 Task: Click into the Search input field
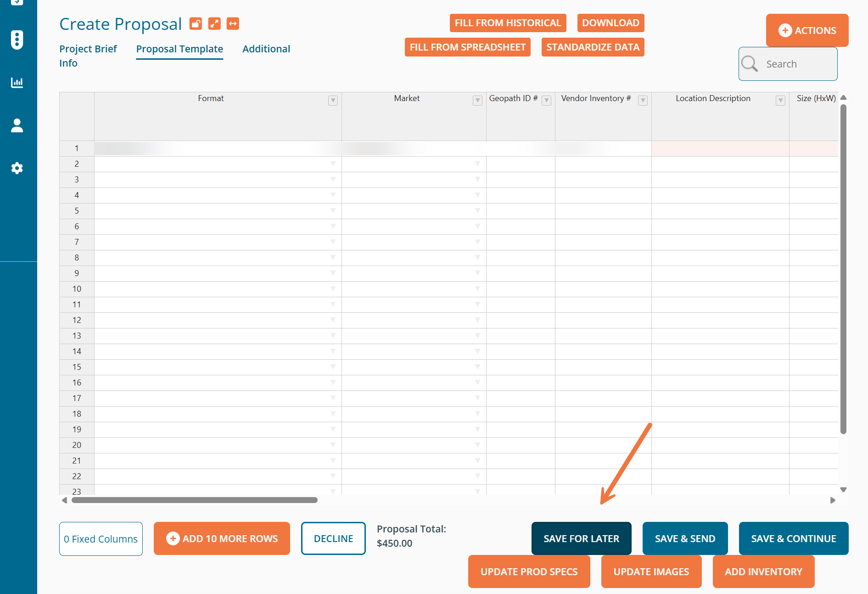click(799, 64)
